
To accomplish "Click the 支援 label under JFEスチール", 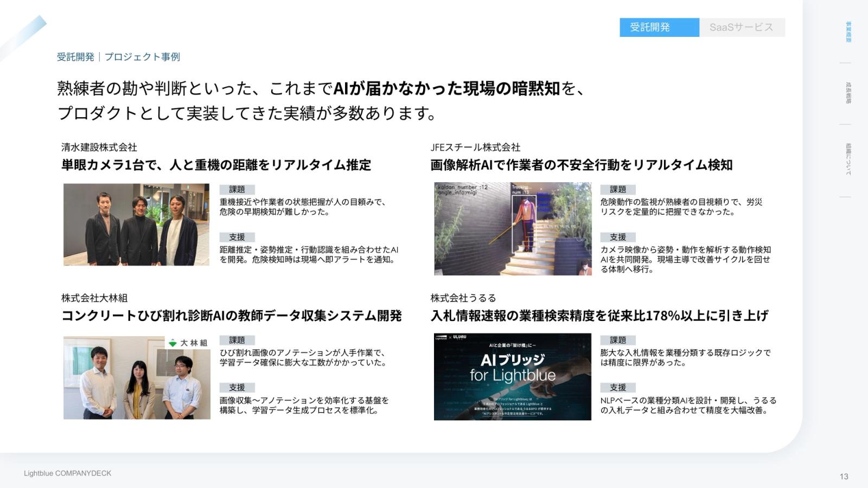I will point(618,237).
